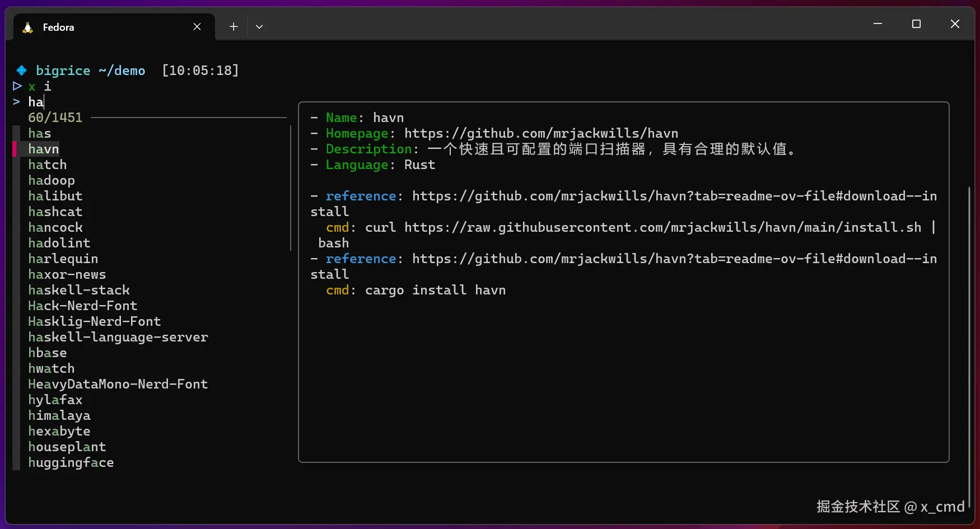Select 'huggingface' in the package list

(x=71, y=462)
